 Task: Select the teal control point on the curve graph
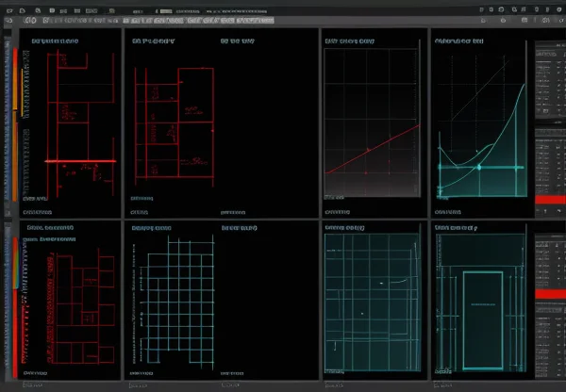pyautogui.click(x=479, y=167)
